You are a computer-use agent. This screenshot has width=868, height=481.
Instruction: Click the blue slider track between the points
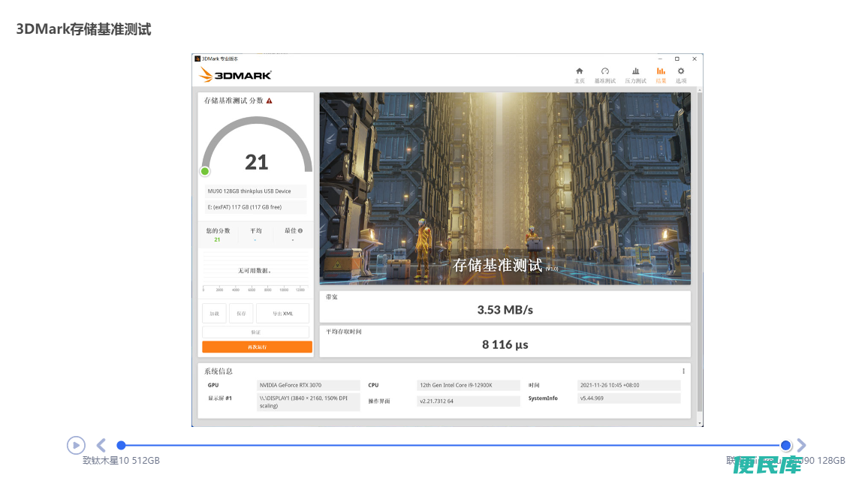click(x=453, y=445)
